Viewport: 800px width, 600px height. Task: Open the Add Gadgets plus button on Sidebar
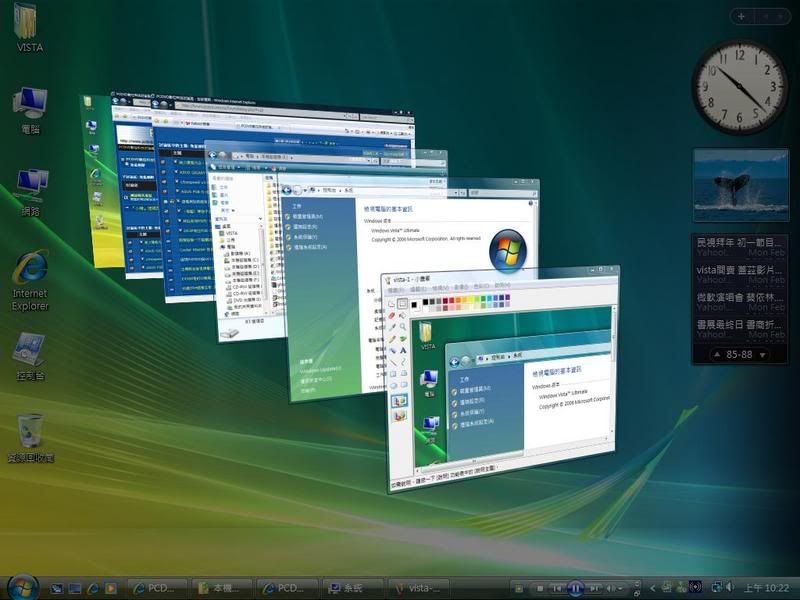(741, 17)
